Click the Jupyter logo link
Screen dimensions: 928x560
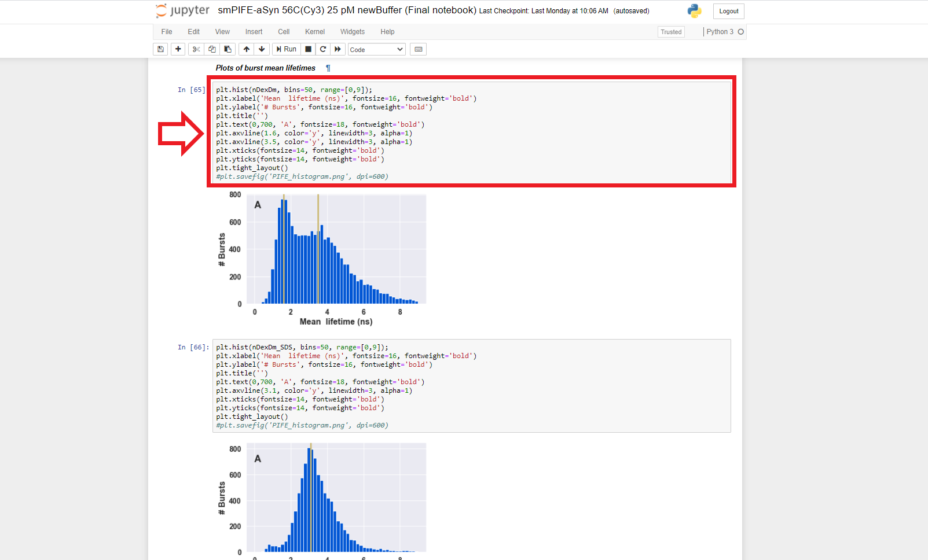tap(183, 10)
